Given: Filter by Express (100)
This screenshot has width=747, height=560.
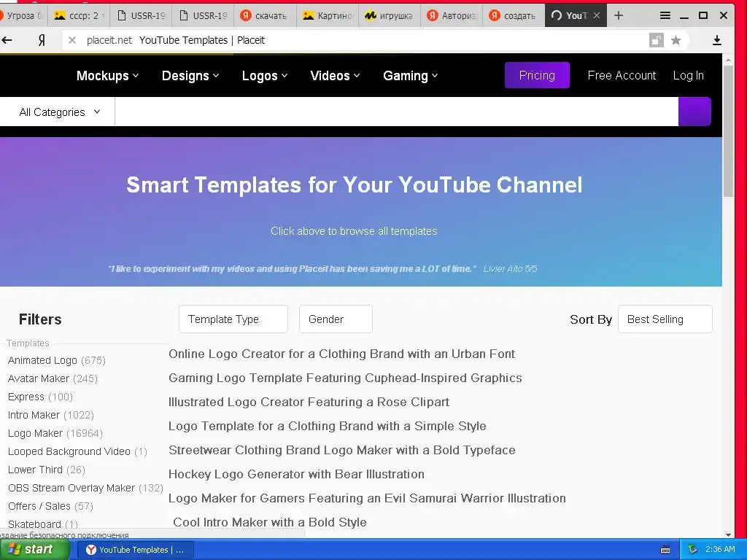Looking at the screenshot, I should 40,397.
